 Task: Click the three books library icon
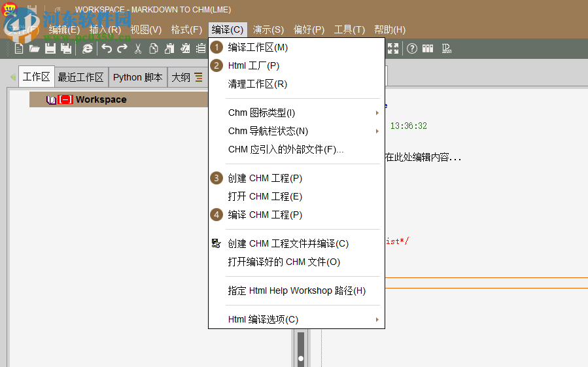coord(428,48)
